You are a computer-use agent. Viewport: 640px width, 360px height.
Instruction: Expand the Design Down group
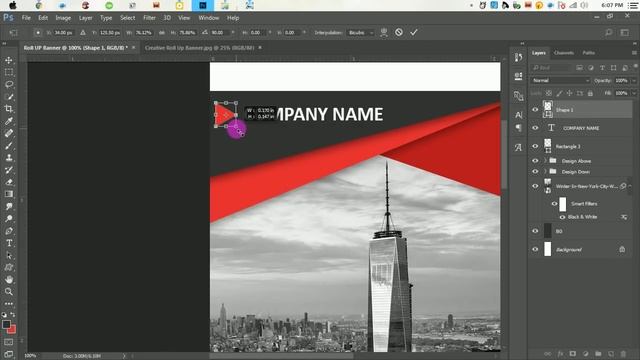(545, 171)
